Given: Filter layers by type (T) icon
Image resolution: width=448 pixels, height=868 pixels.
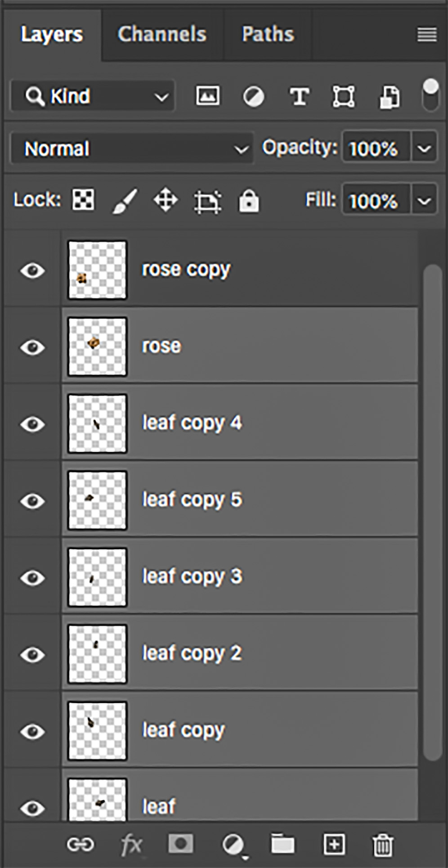Looking at the screenshot, I should coord(299,97).
